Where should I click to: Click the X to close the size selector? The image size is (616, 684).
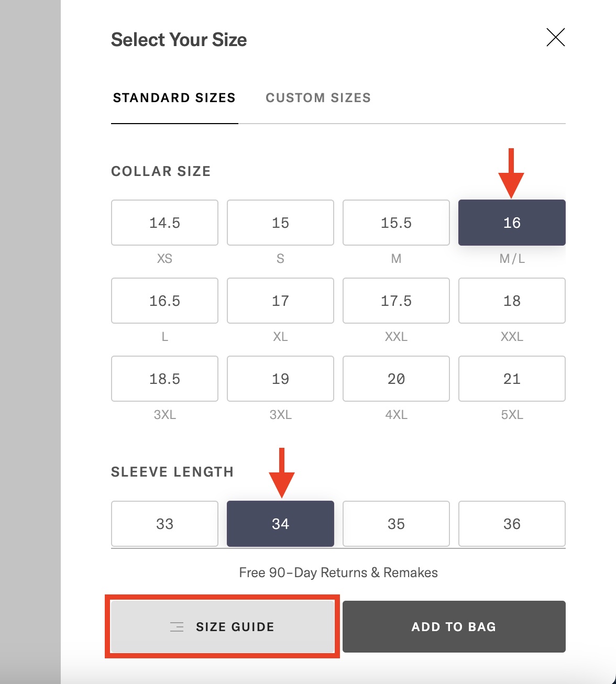(556, 37)
